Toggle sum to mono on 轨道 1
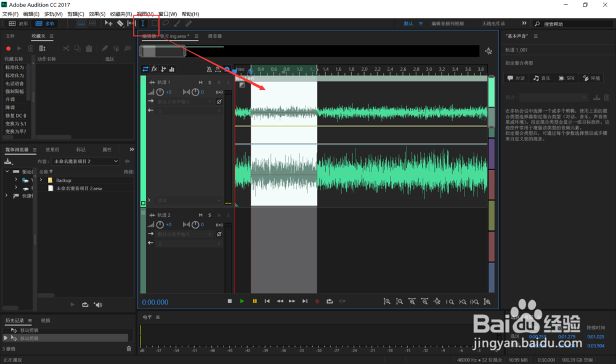The height and width of the screenshot is (364, 616). [219, 92]
